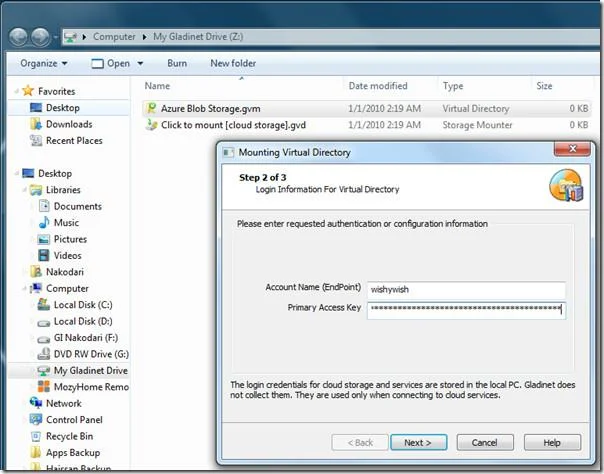Expand the Open button dropdown arrow
Viewport: 604px width, 474px height.
click(141, 63)
